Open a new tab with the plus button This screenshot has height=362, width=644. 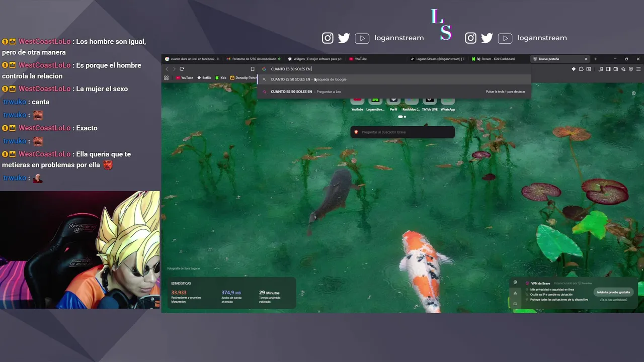tap(595, 59)
